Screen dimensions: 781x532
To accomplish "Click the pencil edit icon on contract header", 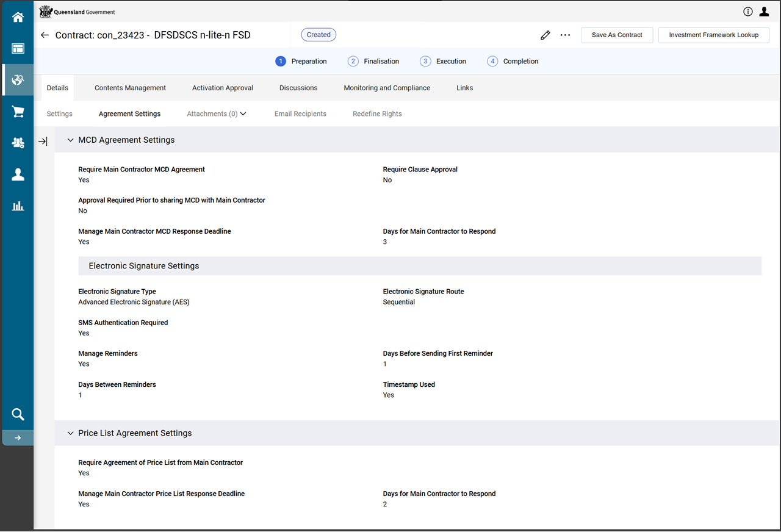I will tap(545, 35).
